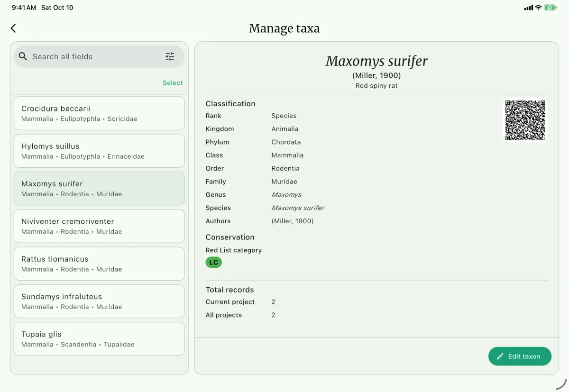Viewport: 569px width, 392px height.
Task: Click the LC Red List badge
Action: (x=213, y=262)
